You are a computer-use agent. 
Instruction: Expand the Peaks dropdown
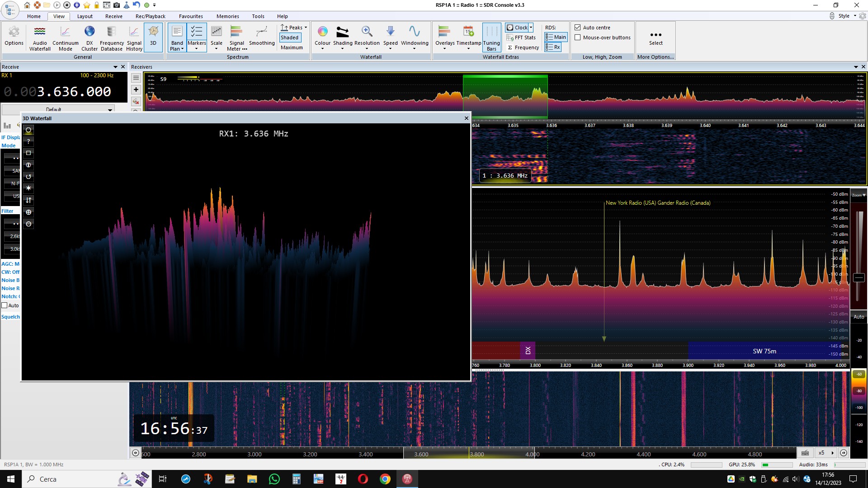coord(306,28)
